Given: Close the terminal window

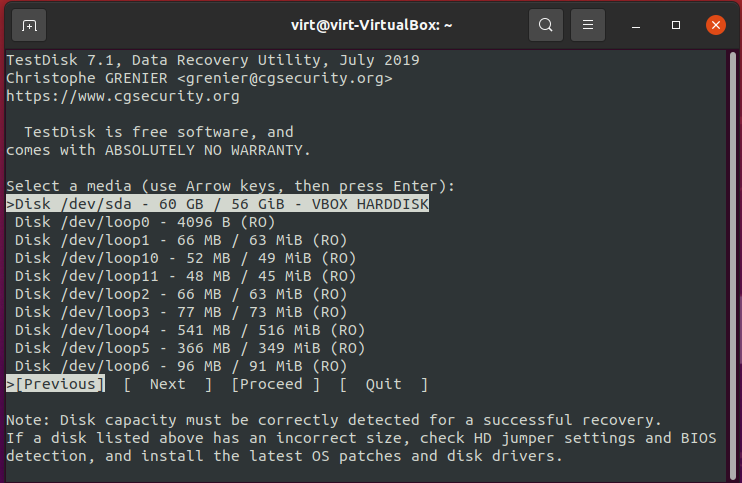Looking at the screenshot, I should 716,25.
